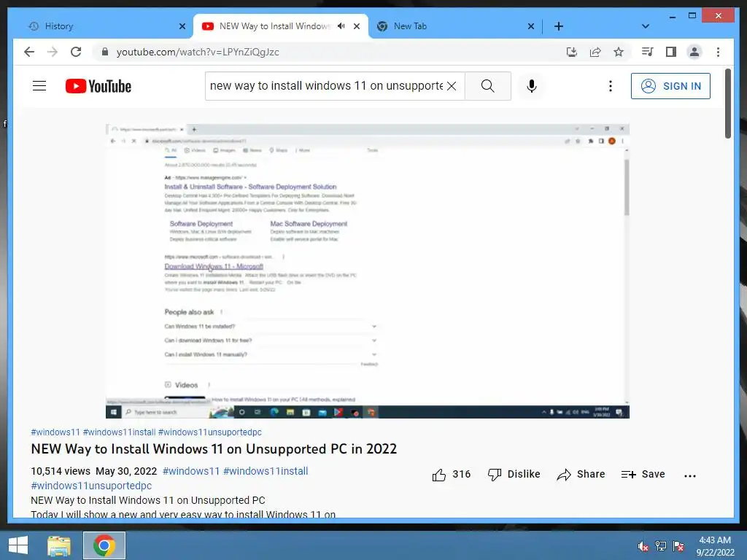Screen dimensions: 747x560
Task: Save video to playlist
Action: click(x=643, y=474)
